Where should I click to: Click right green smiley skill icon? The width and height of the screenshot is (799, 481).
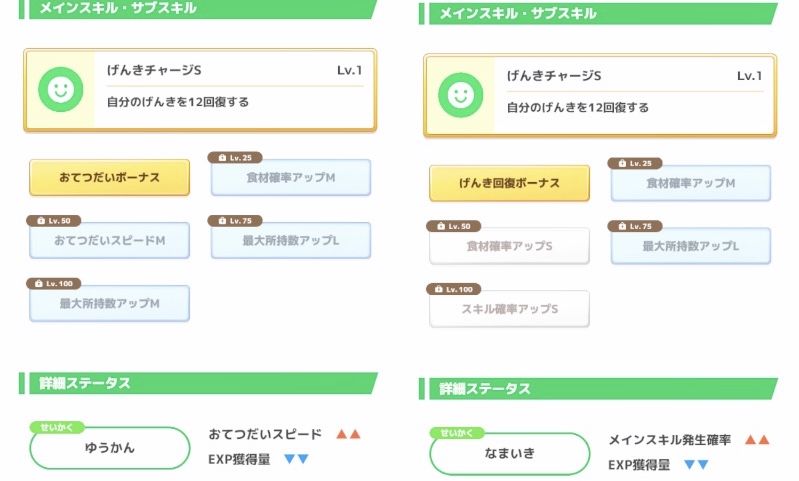coord(459,95)
